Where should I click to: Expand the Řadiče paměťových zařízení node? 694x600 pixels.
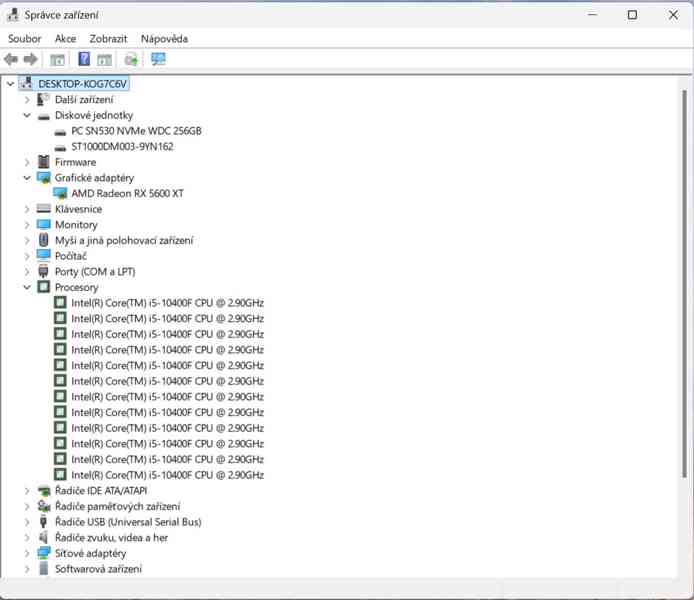(27, 506)
